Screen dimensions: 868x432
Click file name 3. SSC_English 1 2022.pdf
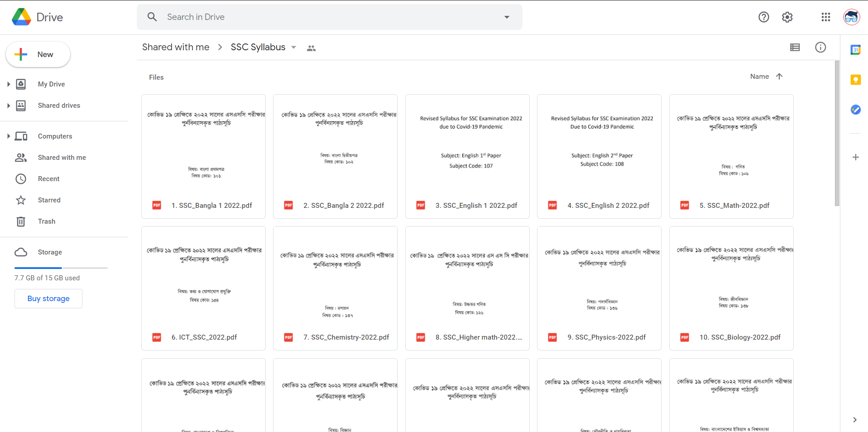tap(476, 206)
